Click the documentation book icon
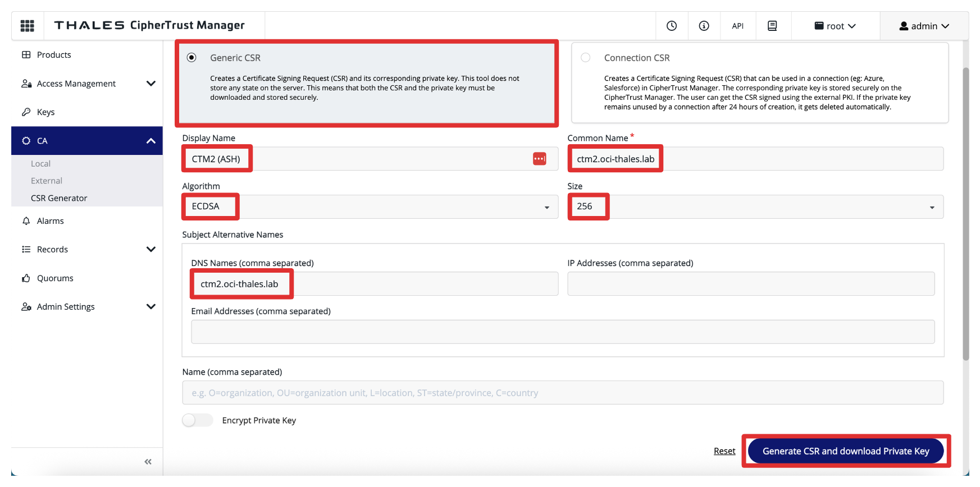The image size is (980, 487). tap(772, 26)
